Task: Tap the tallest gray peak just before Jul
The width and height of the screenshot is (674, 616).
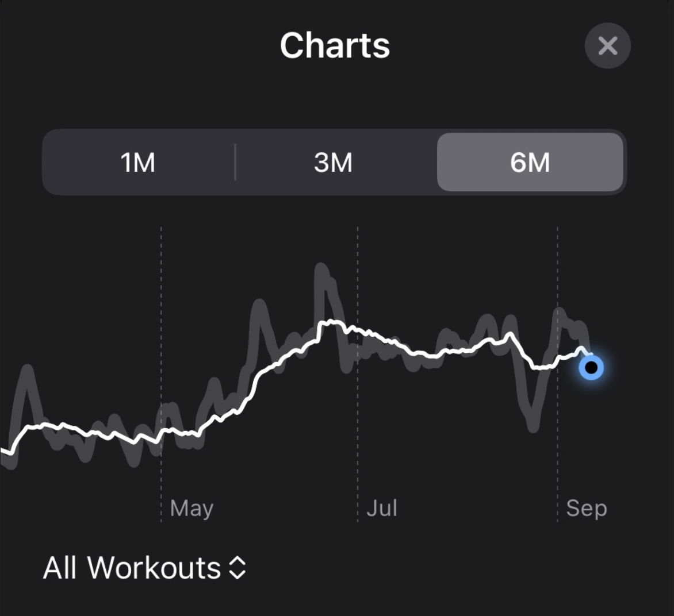Action: click(321, 268)
